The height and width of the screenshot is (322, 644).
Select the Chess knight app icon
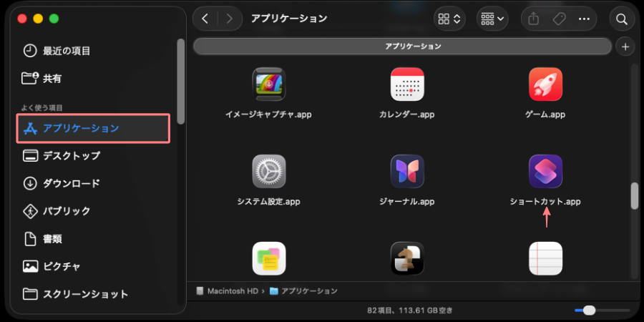pos(407,258)
